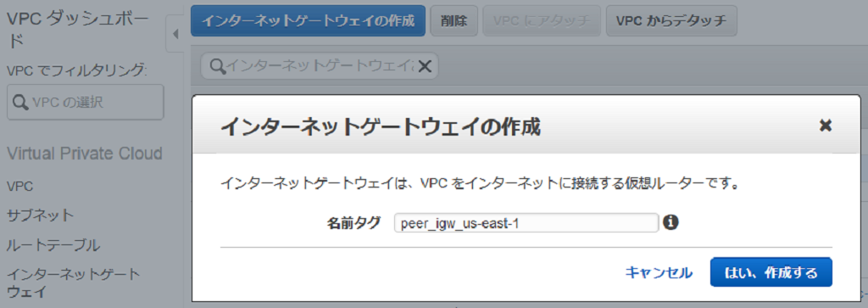Image resolution: width=868 pixels, height=308 pixels.
Task: Open VPC item in sidebar
Action: coord(20,187)
